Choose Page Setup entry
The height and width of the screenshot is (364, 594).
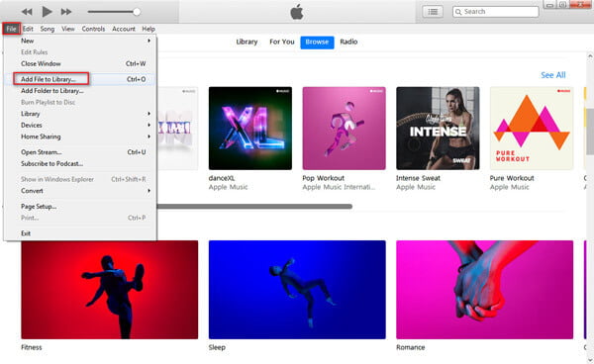79,206
